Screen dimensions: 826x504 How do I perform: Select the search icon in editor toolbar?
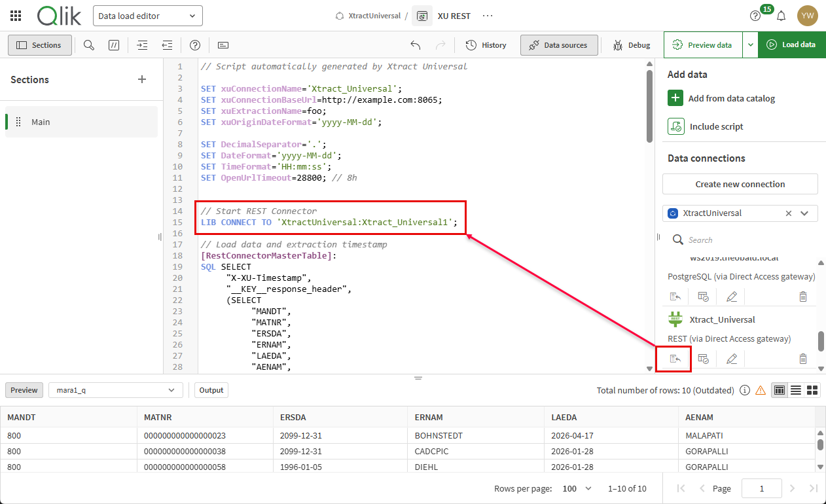88,45
